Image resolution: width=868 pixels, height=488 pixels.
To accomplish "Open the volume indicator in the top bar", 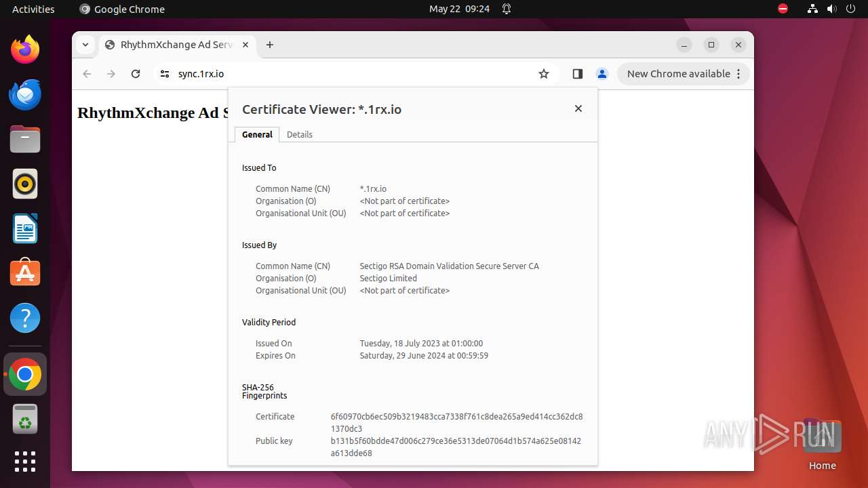I will [x=832, y=9].
